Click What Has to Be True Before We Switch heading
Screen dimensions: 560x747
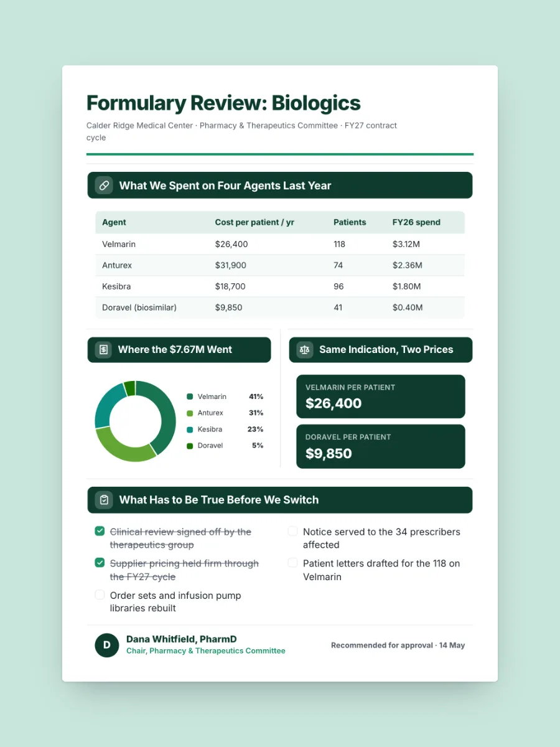pos(219,500)
